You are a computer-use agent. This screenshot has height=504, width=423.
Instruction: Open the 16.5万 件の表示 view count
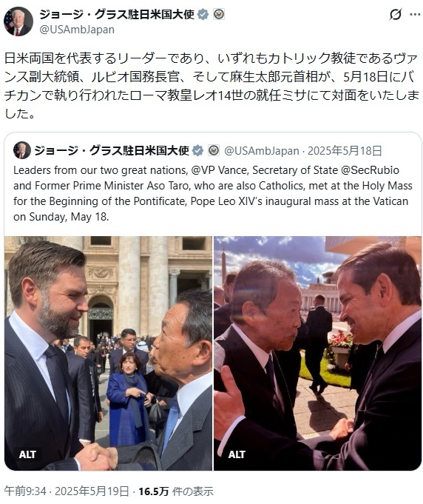tap(176, 491)
